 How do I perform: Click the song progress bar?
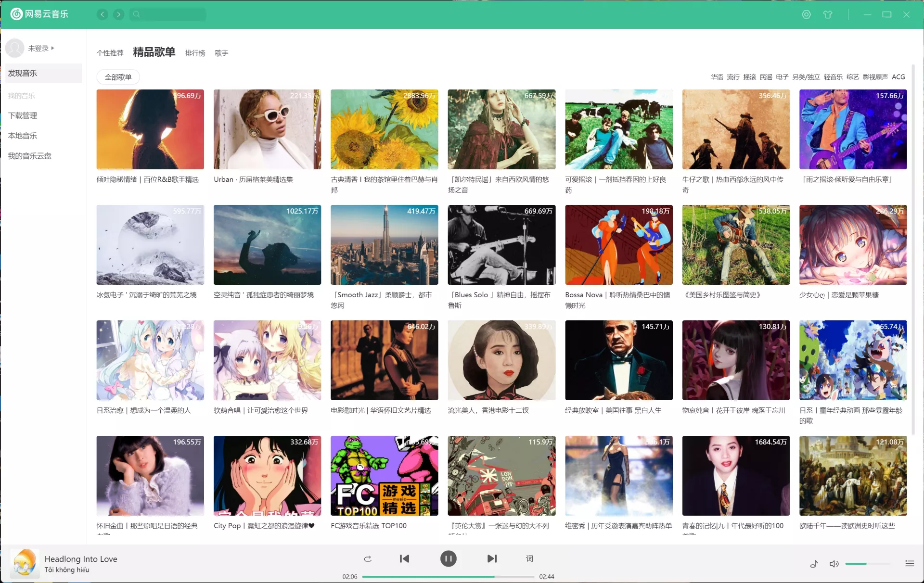pos(448,576)
